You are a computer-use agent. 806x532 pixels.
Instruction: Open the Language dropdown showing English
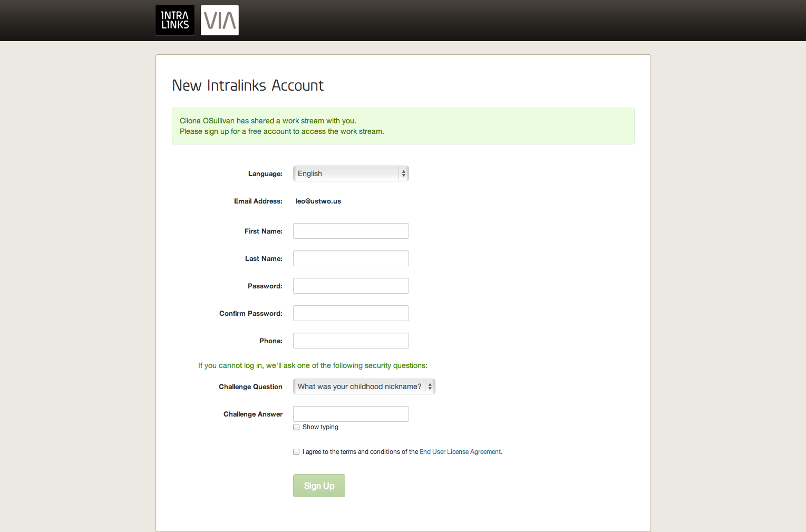click(x=351, y=173)
